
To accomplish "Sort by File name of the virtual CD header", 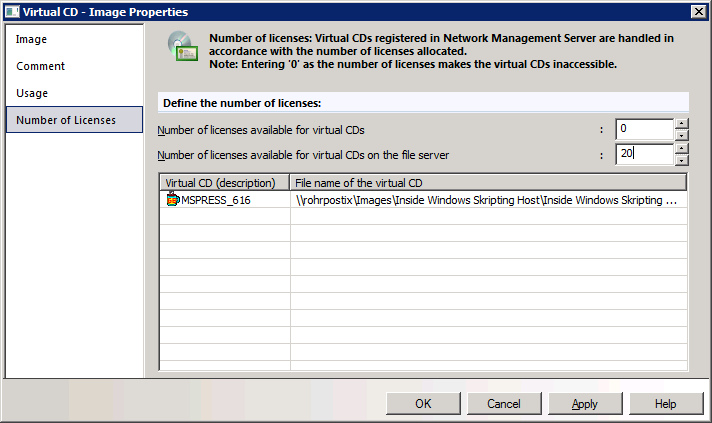I will point(488,182).
